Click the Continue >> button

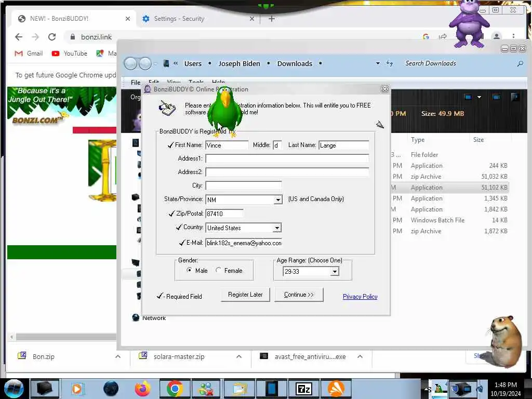299,295
